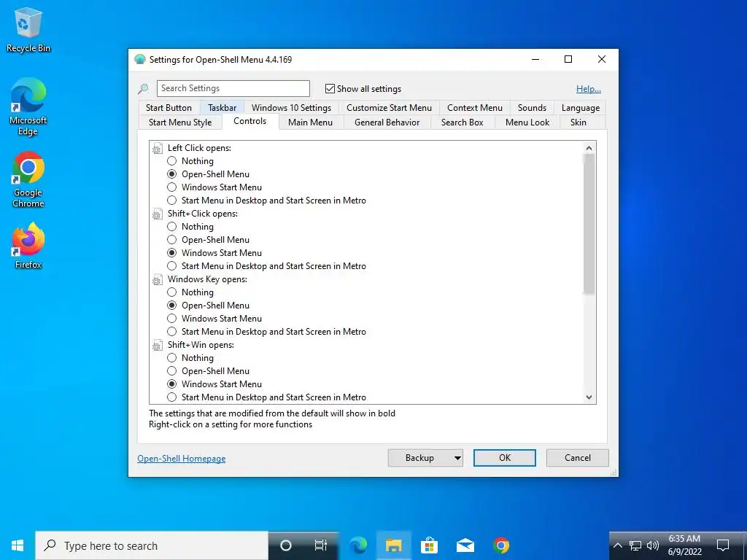
Task: Click the OK button
Action: pos(505,458)
